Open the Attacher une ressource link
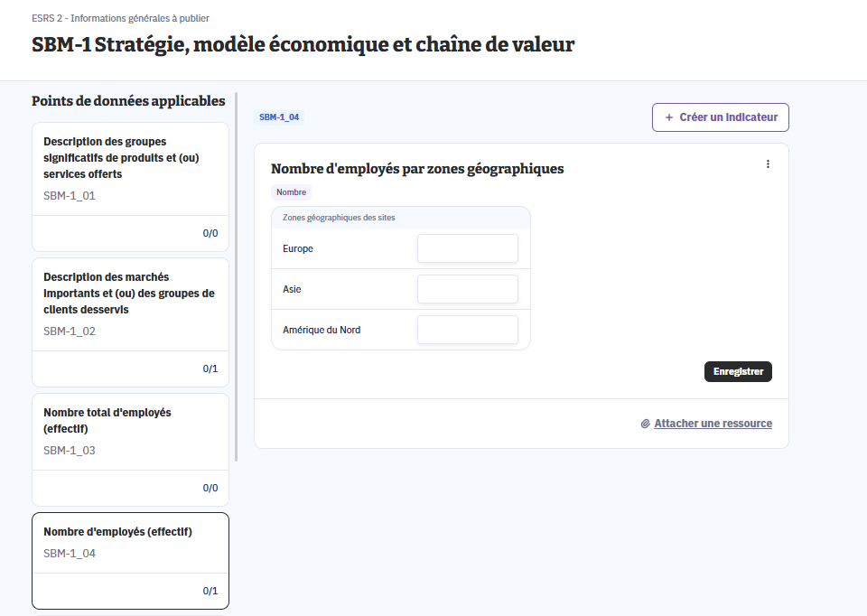The width and height of the screenshot is (867, 616). 713,424
